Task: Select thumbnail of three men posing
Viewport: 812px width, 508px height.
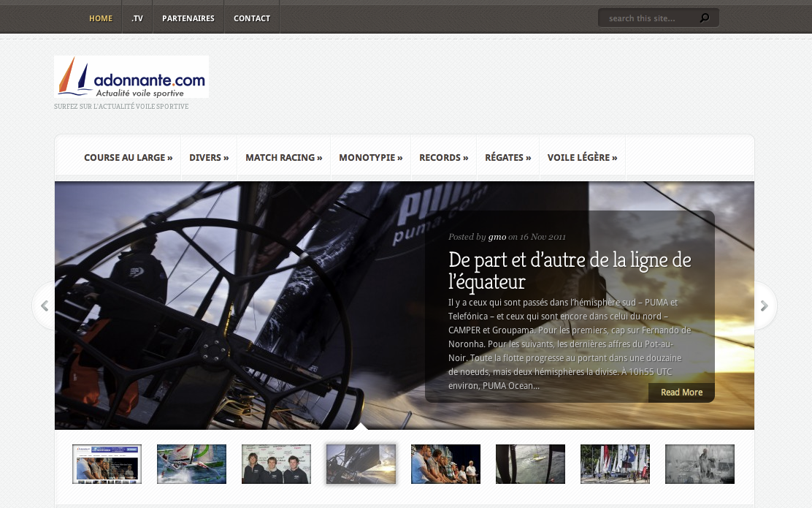Action: (276, 464)
